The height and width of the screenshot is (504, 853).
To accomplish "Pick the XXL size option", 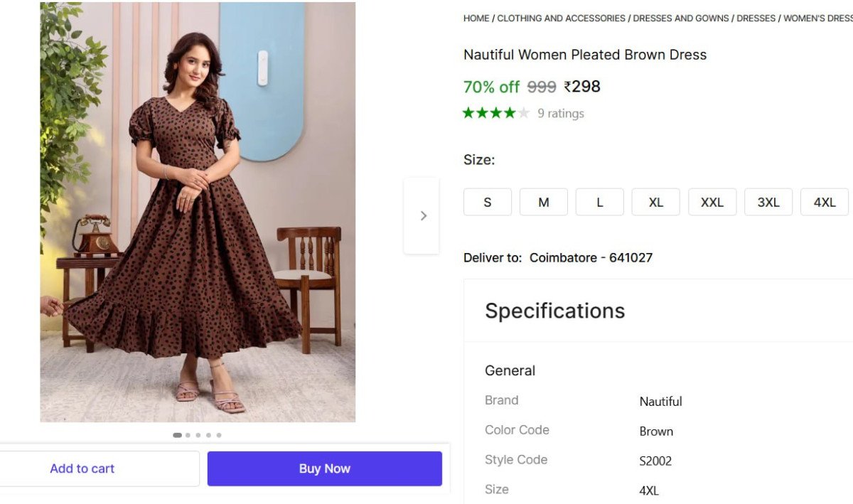I will click(712, 202).
